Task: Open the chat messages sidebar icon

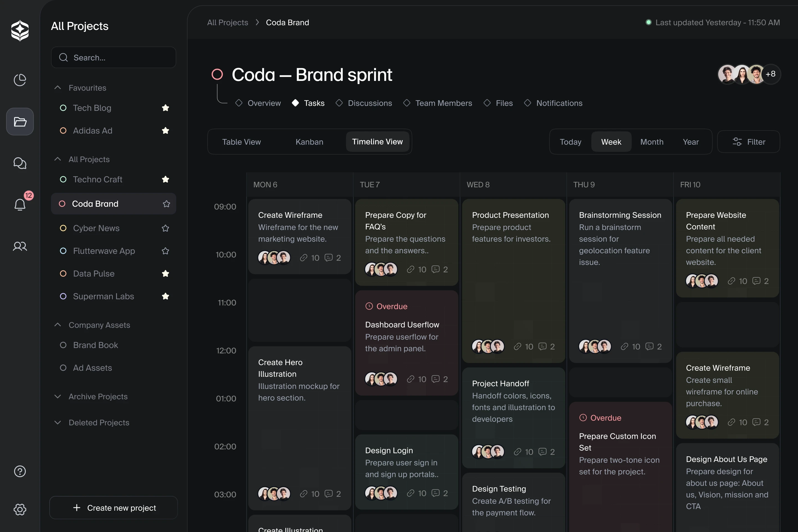Action: tap(20, 163)
